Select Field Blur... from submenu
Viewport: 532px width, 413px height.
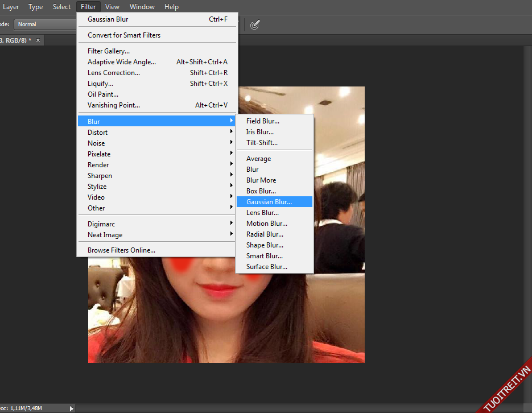pos(262,121)
